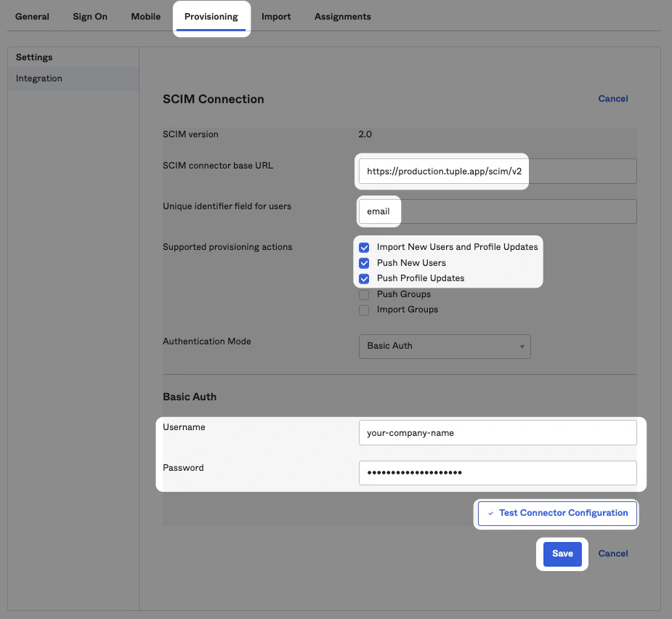672x619 pixels.
Task: Click the Basic Auth Username field
Action: [497, 432]
